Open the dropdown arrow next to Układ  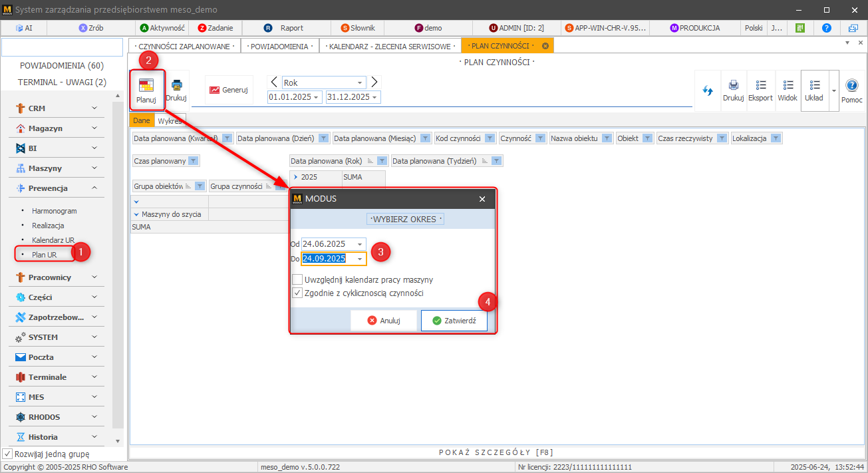[833, 90]
